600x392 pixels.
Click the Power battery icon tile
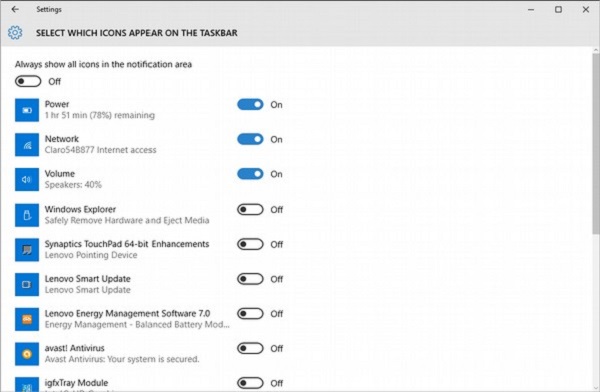click(x=27, y=110)
